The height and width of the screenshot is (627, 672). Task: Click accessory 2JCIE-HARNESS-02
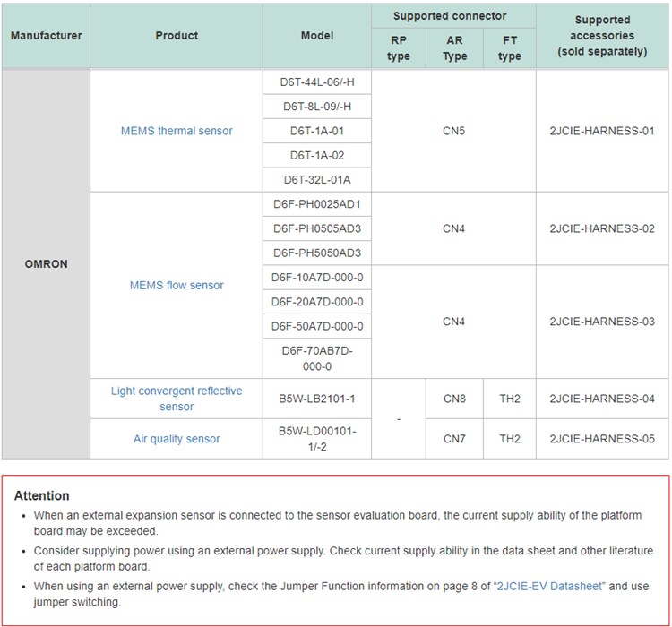tap(602, 228)
